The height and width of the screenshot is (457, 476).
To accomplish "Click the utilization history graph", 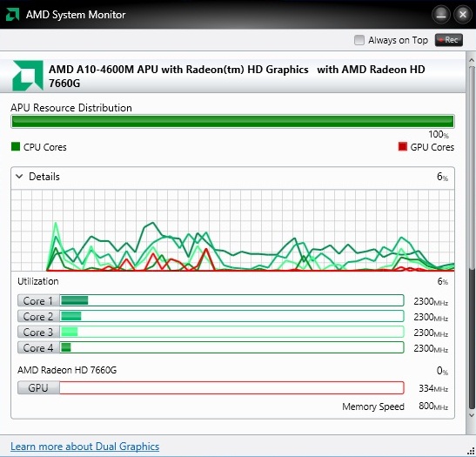I will point(232,231).
